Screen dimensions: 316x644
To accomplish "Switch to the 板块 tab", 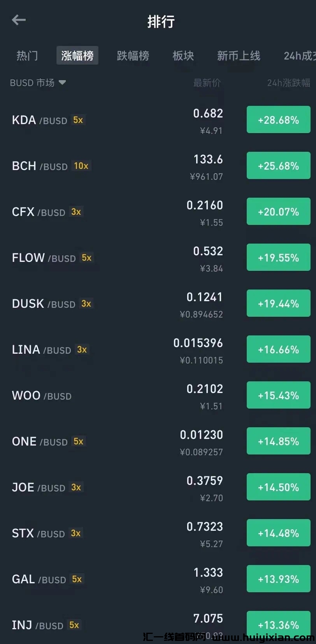I will point(183,56).
